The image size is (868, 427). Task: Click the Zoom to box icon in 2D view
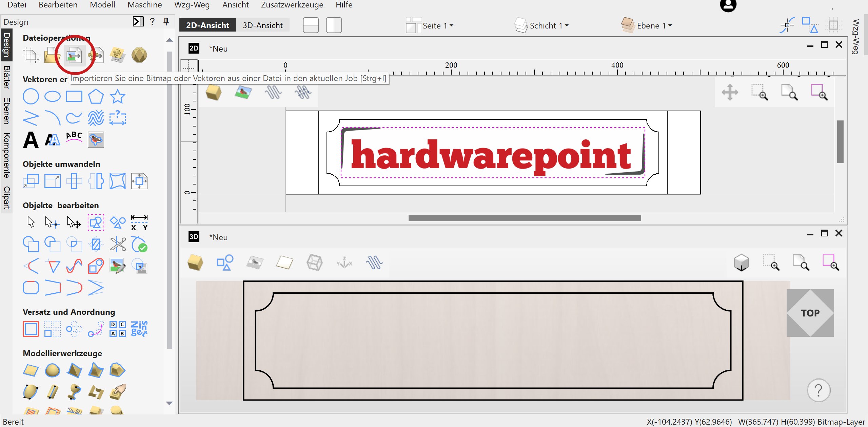pos(759,92)
